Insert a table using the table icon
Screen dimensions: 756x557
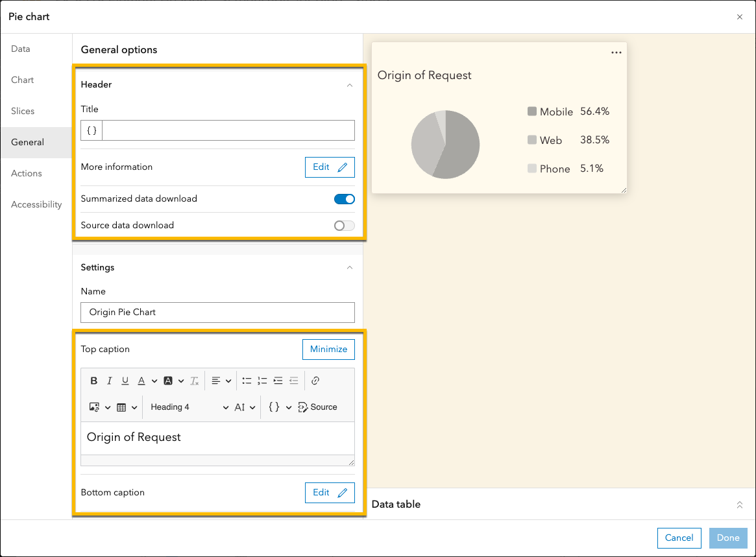point(122,407)
